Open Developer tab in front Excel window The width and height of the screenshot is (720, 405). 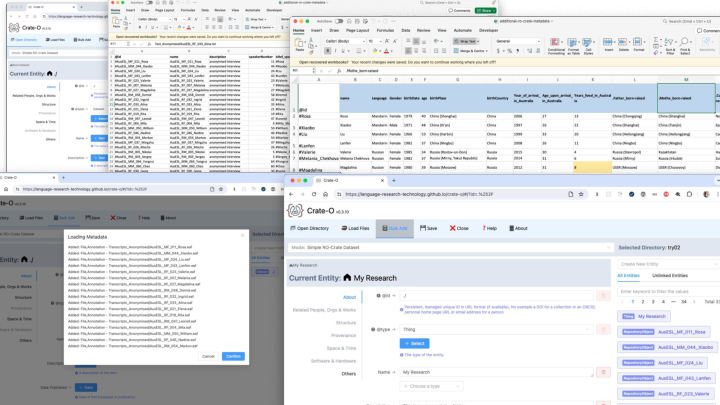point(489,30)
